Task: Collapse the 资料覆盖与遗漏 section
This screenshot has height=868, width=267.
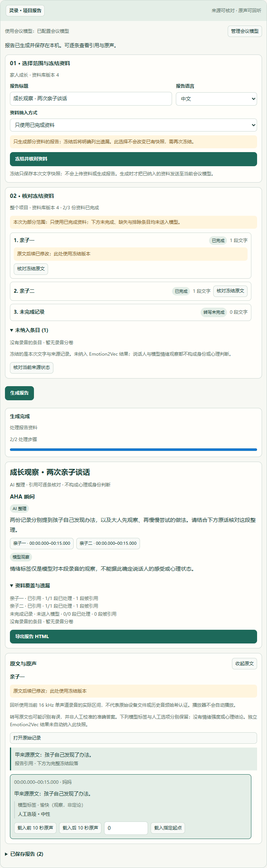Action: click(x=30, y=586)
